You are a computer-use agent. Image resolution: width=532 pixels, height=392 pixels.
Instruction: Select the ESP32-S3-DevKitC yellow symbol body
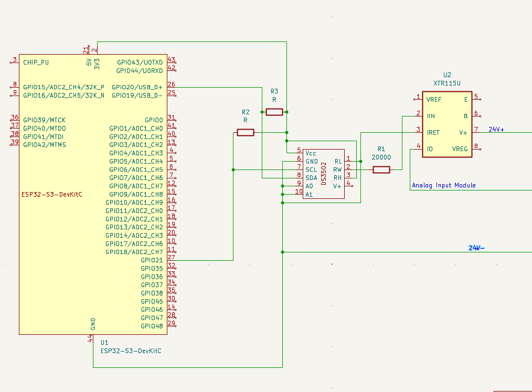[x=93, y=195]
